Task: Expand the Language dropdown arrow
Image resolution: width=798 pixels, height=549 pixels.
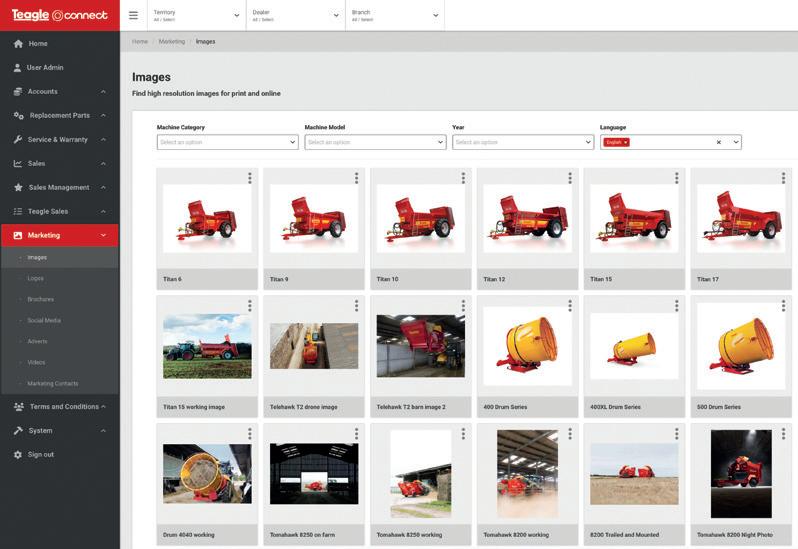Action: (736, 142)
